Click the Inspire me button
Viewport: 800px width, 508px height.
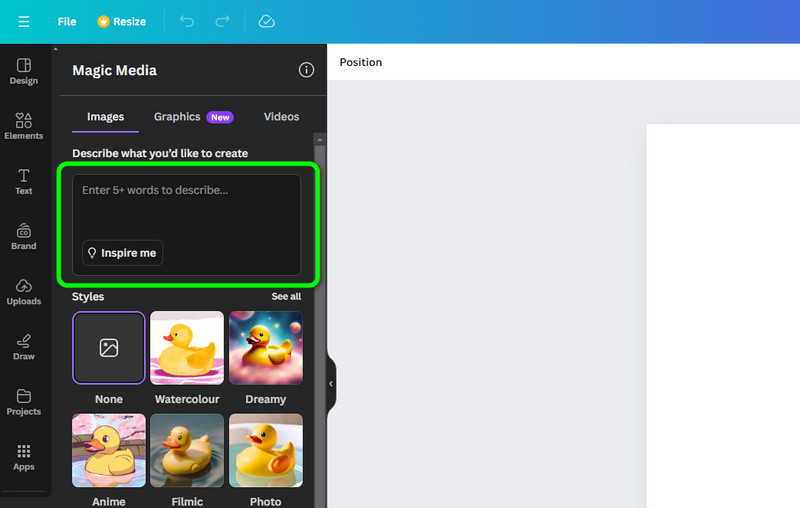(122, 253)
